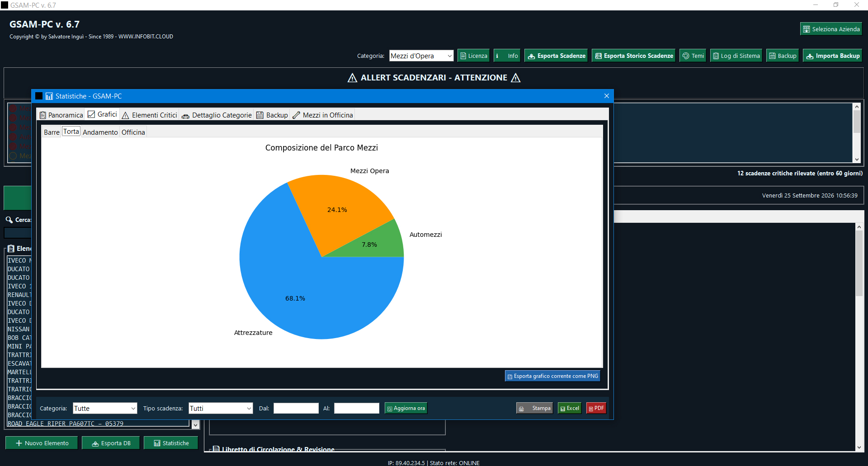Click the element list's scroll-down arrow

[195, 425]
